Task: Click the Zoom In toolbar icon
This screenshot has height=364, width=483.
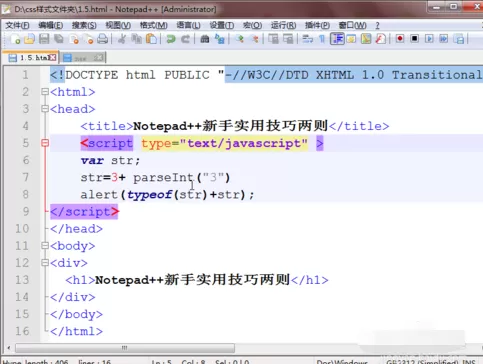Action: 239,39
